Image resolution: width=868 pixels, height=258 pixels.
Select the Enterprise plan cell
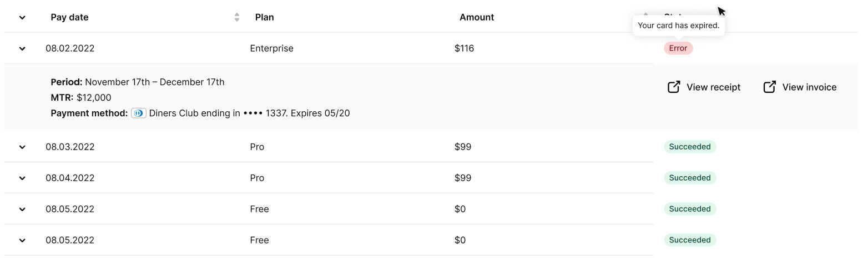pos(271,48)
